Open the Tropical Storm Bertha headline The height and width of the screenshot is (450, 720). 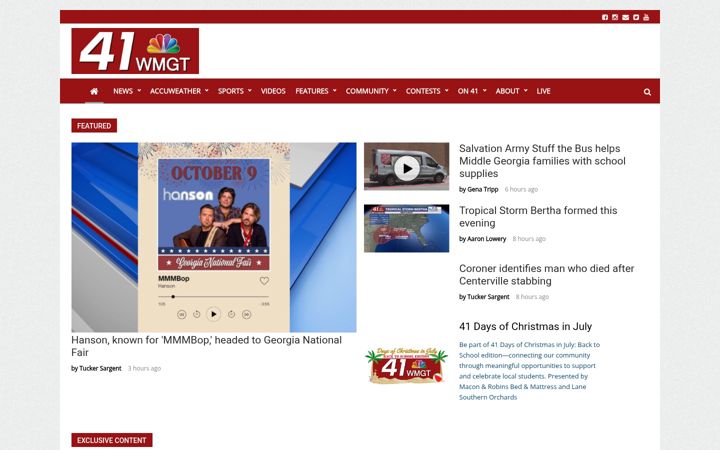click(x=538, y=217)
